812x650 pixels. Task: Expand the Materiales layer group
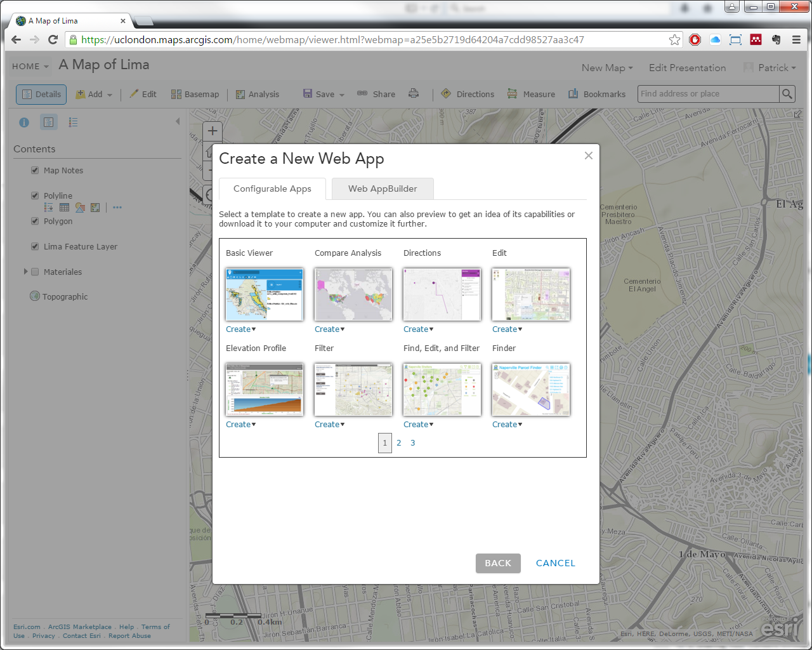25,271
